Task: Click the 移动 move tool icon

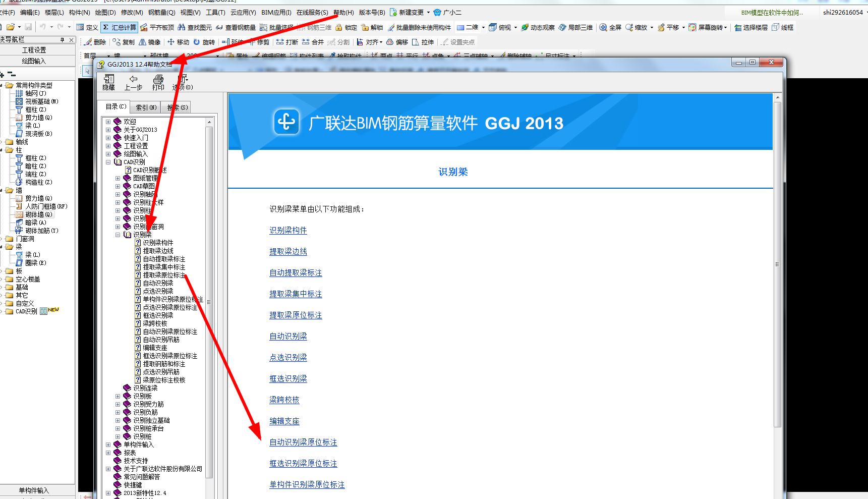Action: click(171, 42)
